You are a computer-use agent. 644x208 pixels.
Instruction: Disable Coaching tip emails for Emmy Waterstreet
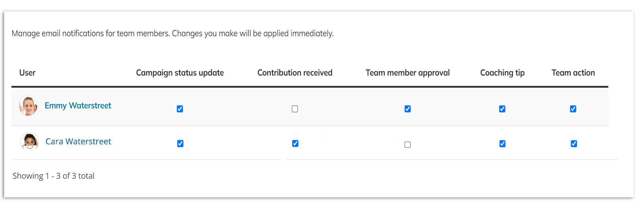[x=502, y=109]
